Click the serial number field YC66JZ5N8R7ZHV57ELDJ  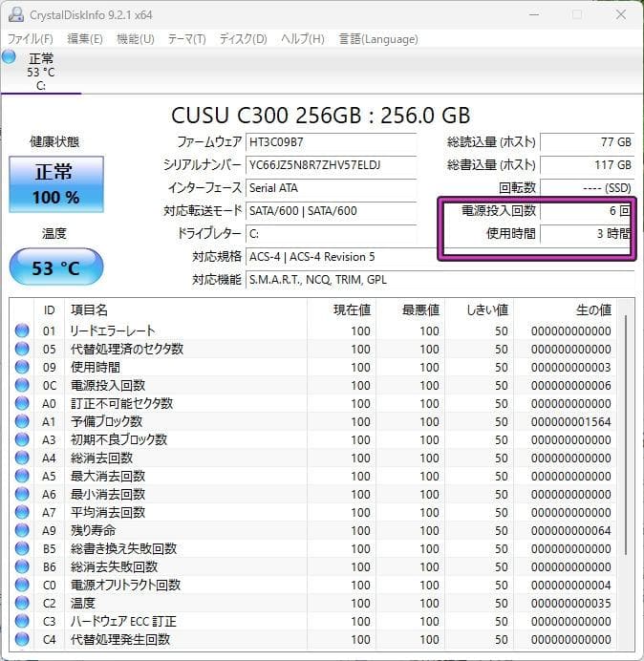pyautogui.click(x=331, y=165)
